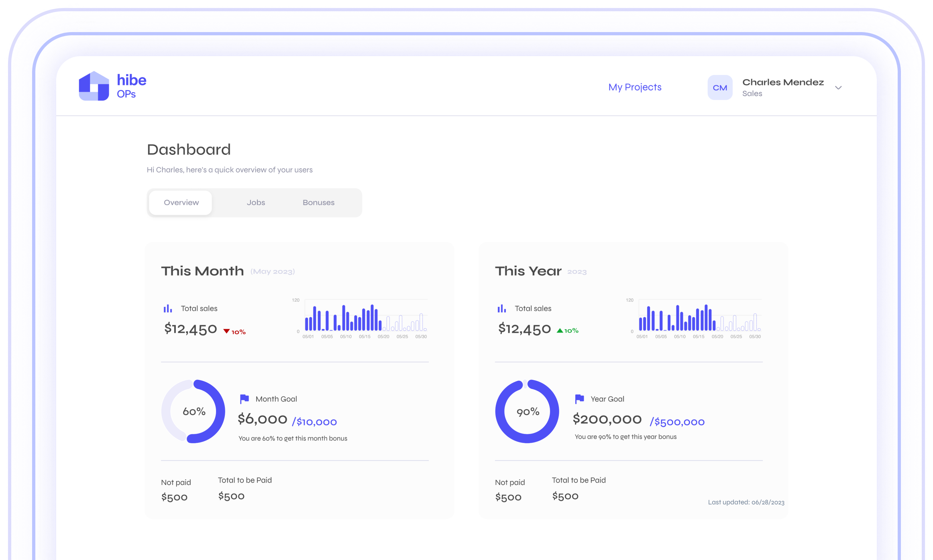The height and width of the screenshot is (560, 933).
Task: Click bar-chart icon beside This Year Total sales
Action: (501, 308)
